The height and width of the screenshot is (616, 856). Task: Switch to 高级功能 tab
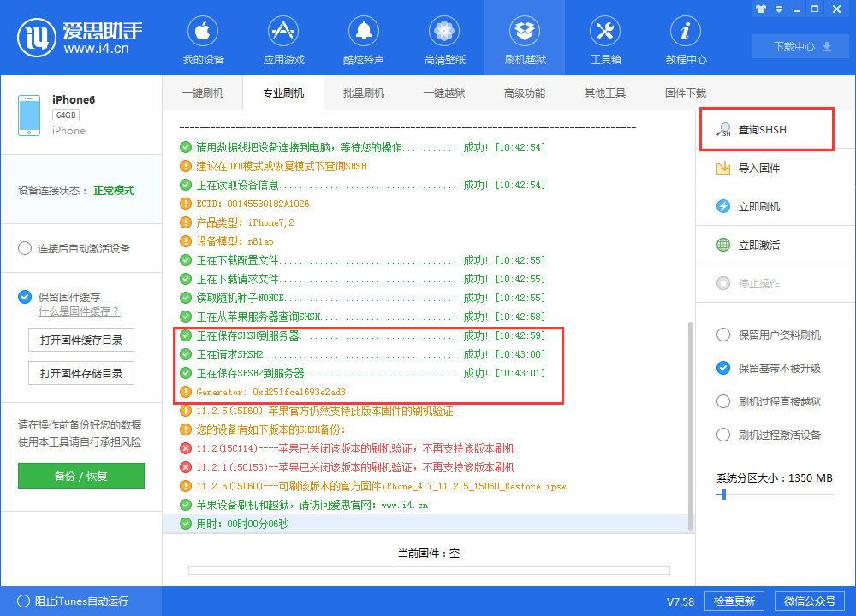[525, 92]
